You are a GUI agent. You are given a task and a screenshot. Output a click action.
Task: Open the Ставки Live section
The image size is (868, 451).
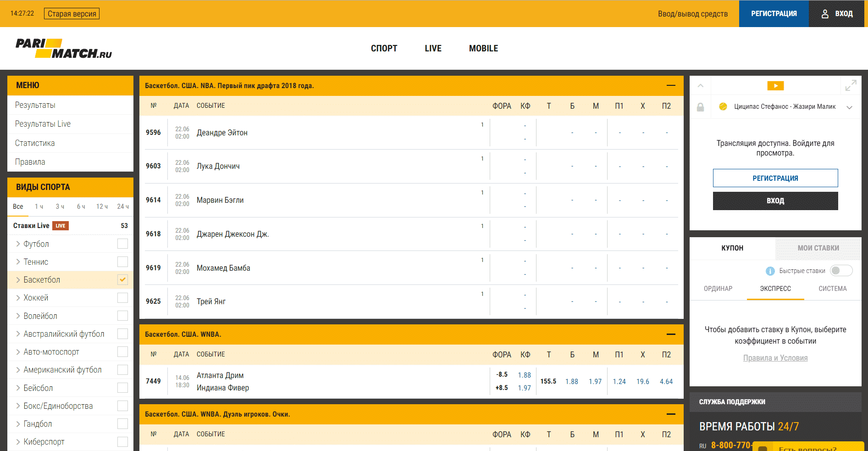(70, 226)
